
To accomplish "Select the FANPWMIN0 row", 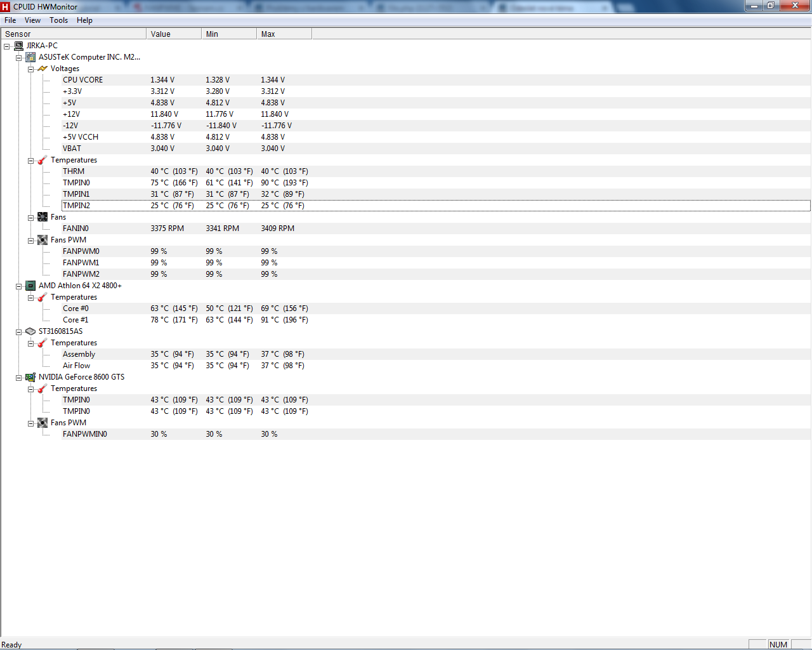I will pos(436,434).
